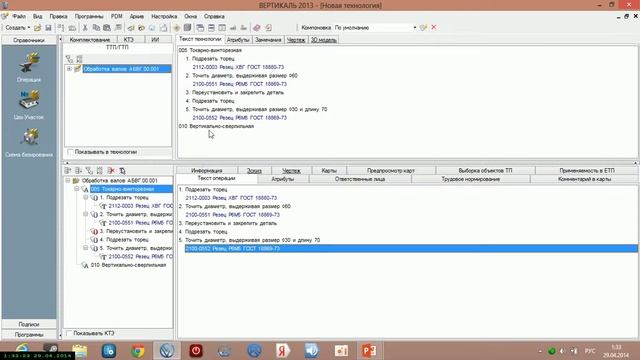Save layout icon next to Компоновка dropdown
This screenshot has height=360, width=640.
pos(423,27)
